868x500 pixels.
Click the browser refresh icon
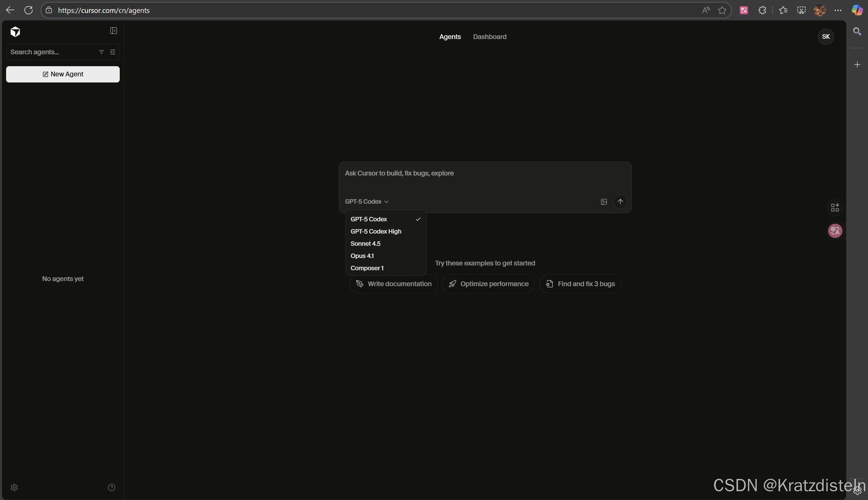click(28, 10)
